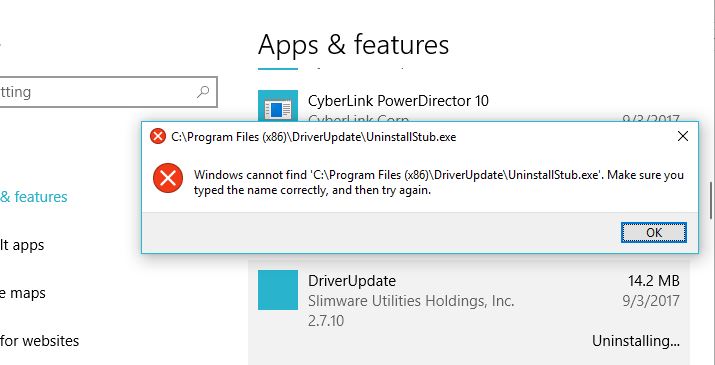Close the UninstallStub.exe error dialog

click(683, 136)
